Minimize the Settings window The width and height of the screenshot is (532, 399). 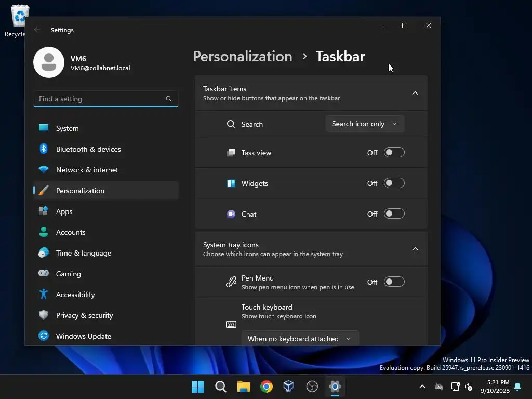[x=381, y=25]
